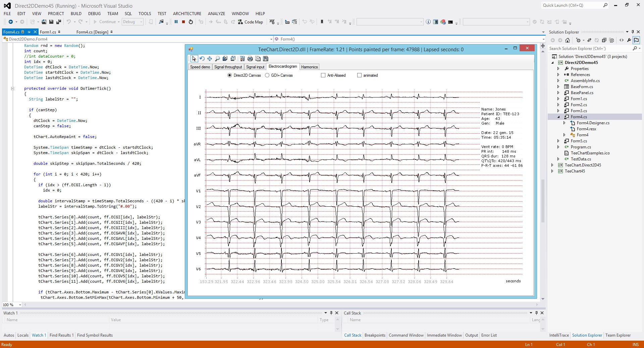Open the DEBUG menu

click(94, 14)
